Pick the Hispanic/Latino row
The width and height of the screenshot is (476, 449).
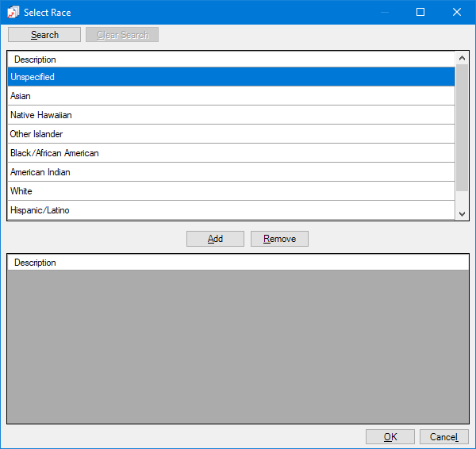tap(230, 210)
